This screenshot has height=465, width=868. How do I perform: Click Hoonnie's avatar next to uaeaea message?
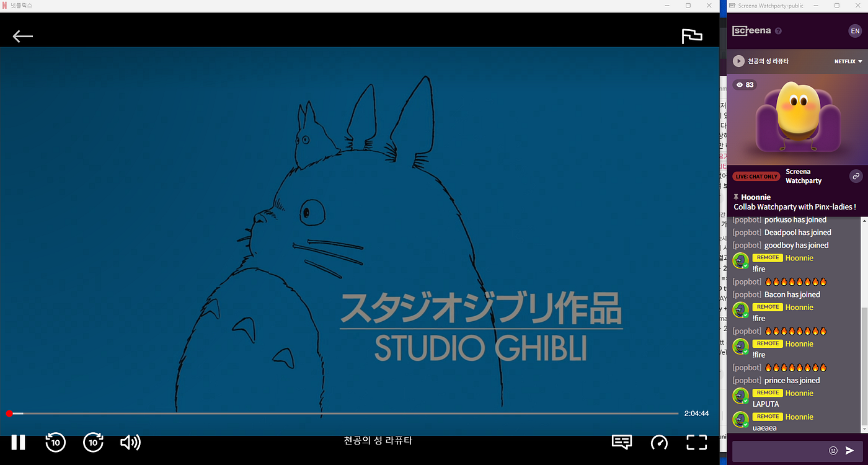(x=740, y=420)
